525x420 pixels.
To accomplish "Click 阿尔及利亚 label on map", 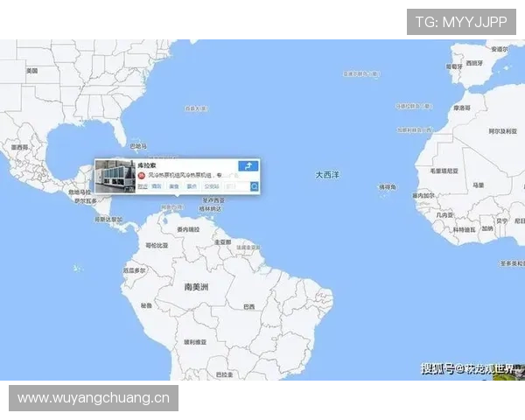I will [x=503, y=131].
